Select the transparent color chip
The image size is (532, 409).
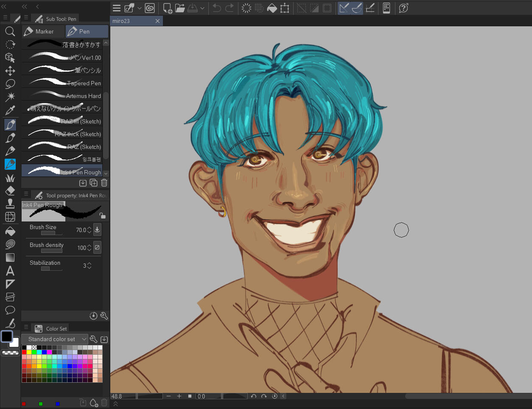tap(10, 353)
